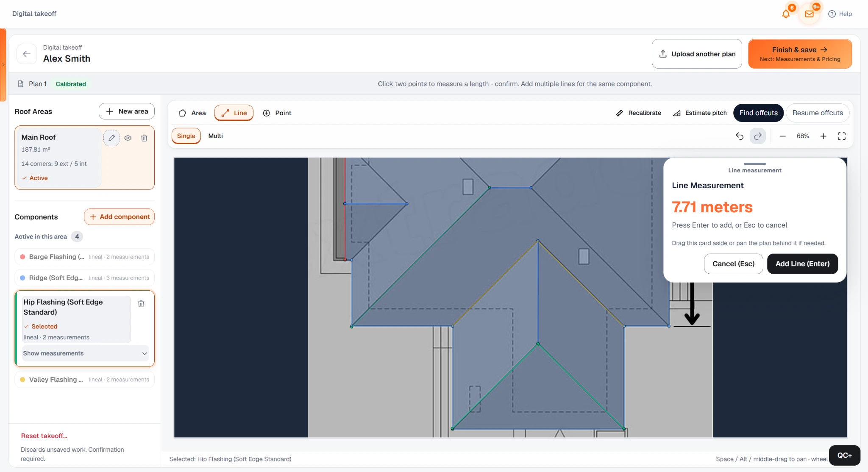The image size is (868, 472).
Task: Click Add Line (Enter) button
Action: click(x=802, y=264)
